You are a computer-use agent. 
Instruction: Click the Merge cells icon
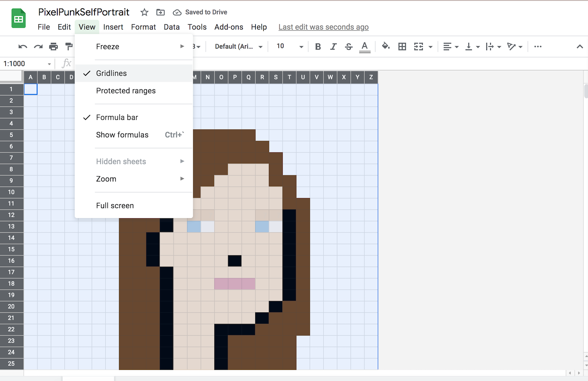(419, 46)
